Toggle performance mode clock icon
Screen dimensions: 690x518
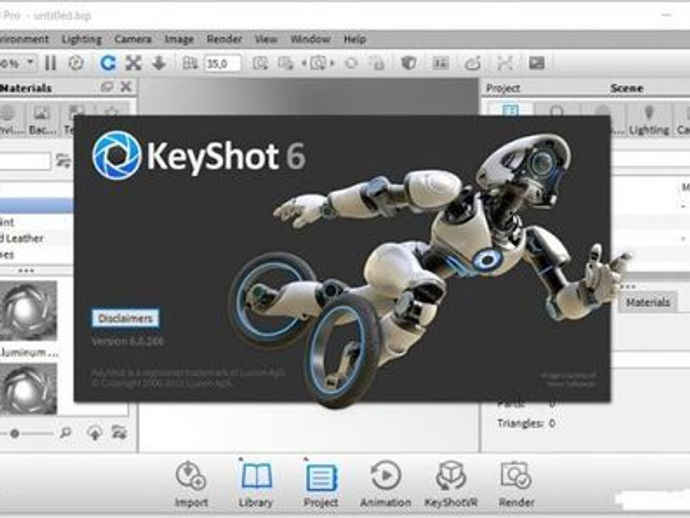point(76,63)
